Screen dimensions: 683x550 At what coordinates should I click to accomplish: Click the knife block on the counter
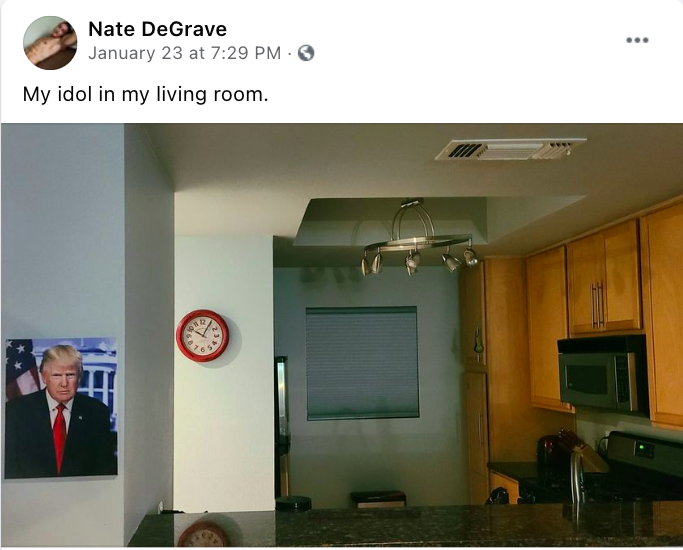(582, 452)
